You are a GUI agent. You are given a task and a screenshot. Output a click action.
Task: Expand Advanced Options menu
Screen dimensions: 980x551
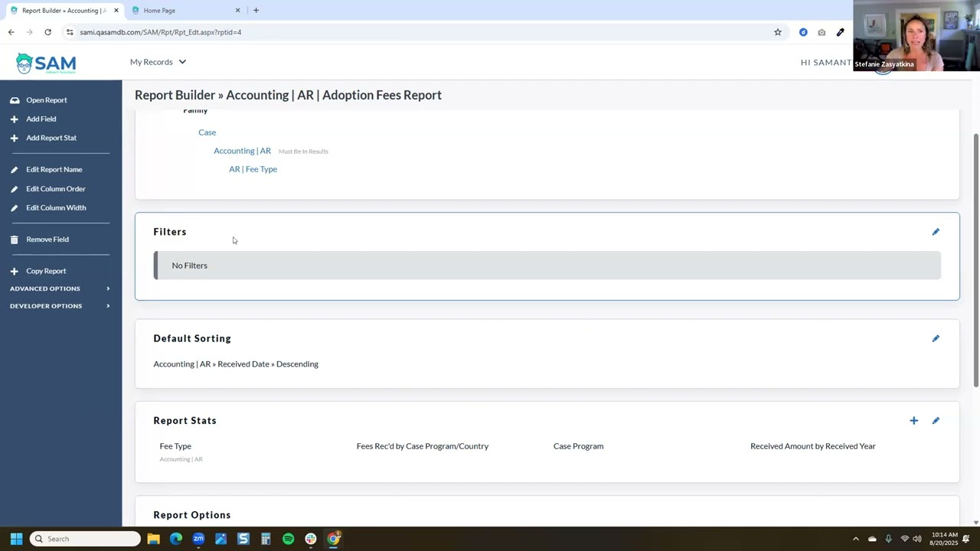pos(60,289)
